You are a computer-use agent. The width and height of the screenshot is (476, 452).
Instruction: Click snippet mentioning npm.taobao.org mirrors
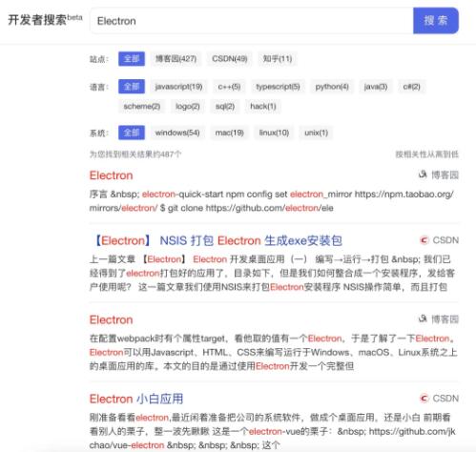point(272,201)
